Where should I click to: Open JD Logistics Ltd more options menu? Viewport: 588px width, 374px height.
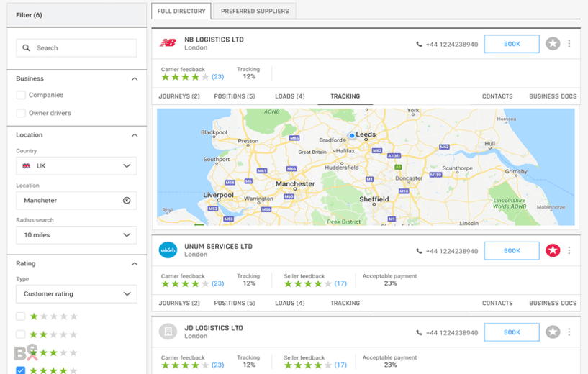[569, 332]
